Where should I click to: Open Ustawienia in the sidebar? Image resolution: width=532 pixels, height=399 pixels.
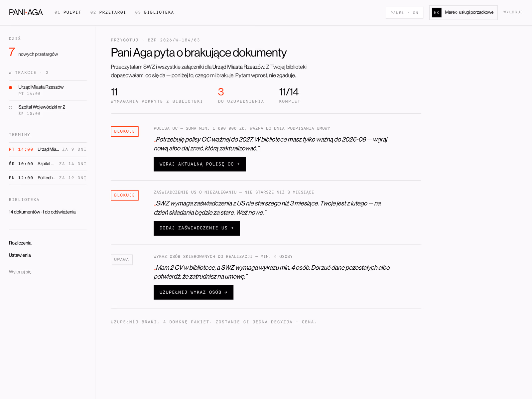pyautogui.click(x=20, y=255)
